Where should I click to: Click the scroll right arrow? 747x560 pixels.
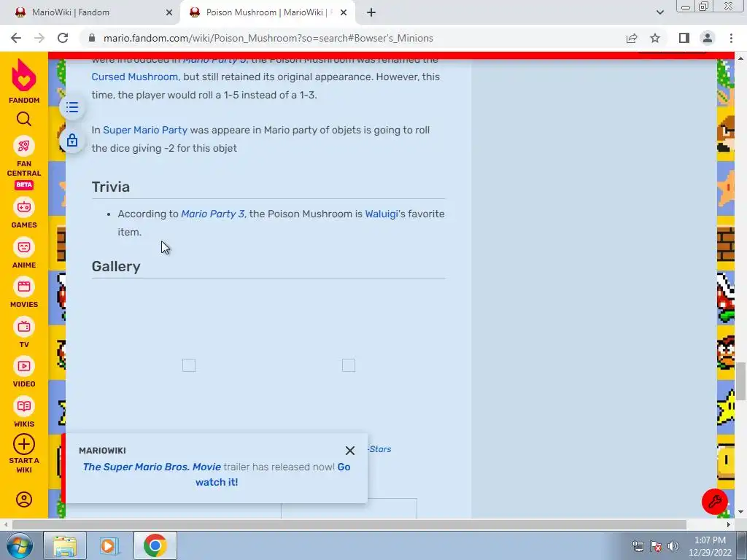pos(729,524)
